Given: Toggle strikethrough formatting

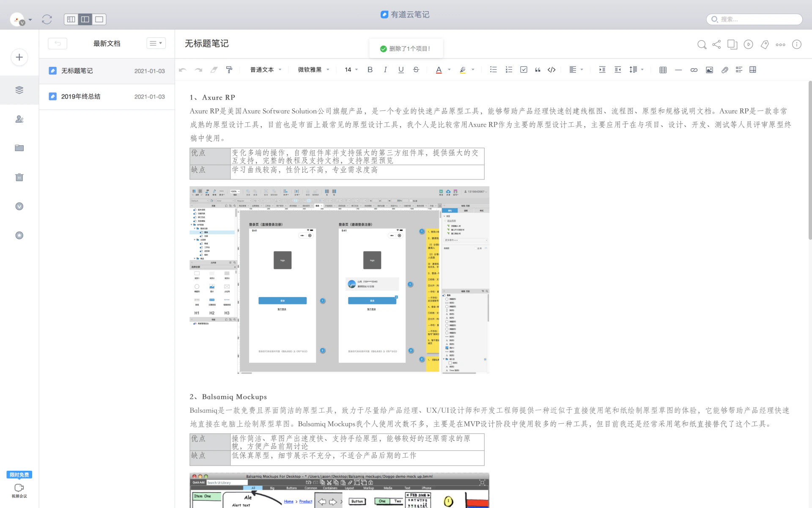Looking at the screenshot, I should click(416, 70).
